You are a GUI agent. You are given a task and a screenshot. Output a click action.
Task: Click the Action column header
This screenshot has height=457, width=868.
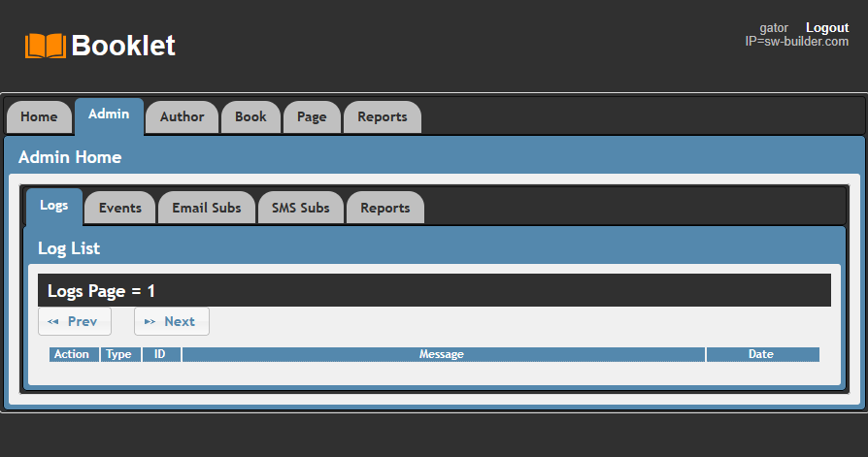(x=74, y=354)
